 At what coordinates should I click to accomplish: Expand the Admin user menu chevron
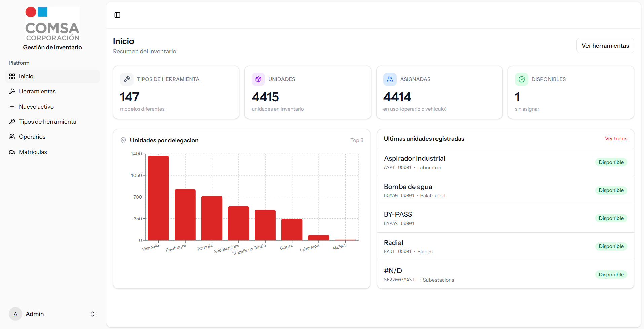point(93,314)
